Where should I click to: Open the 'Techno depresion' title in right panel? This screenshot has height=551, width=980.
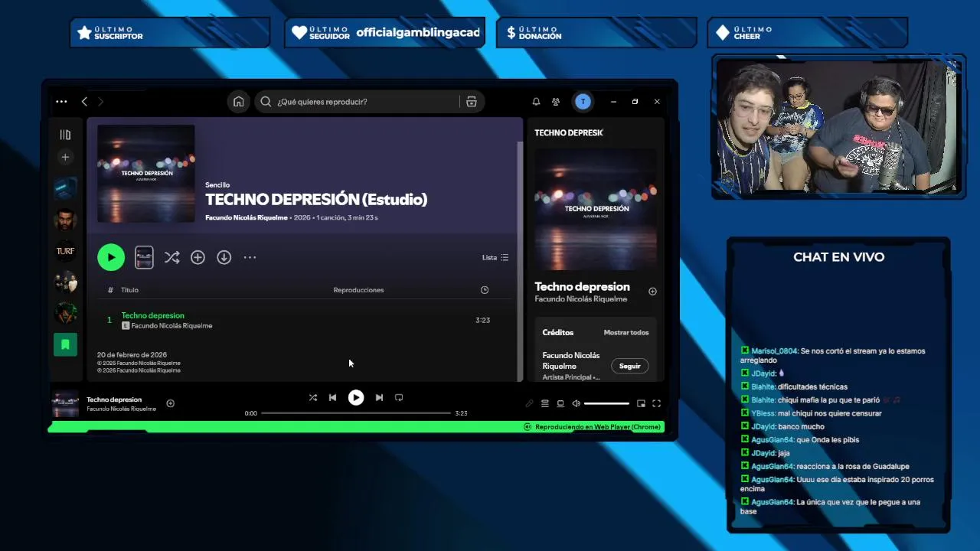[x=582, y=286]
